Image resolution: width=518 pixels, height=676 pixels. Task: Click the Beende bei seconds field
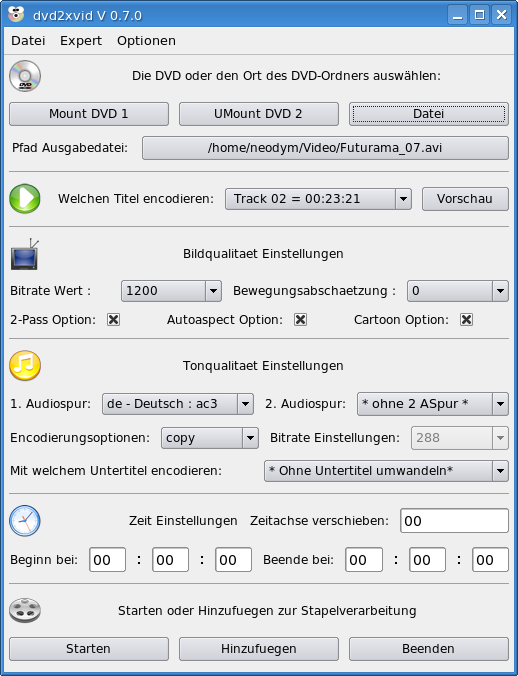click(x=490, y=560)
